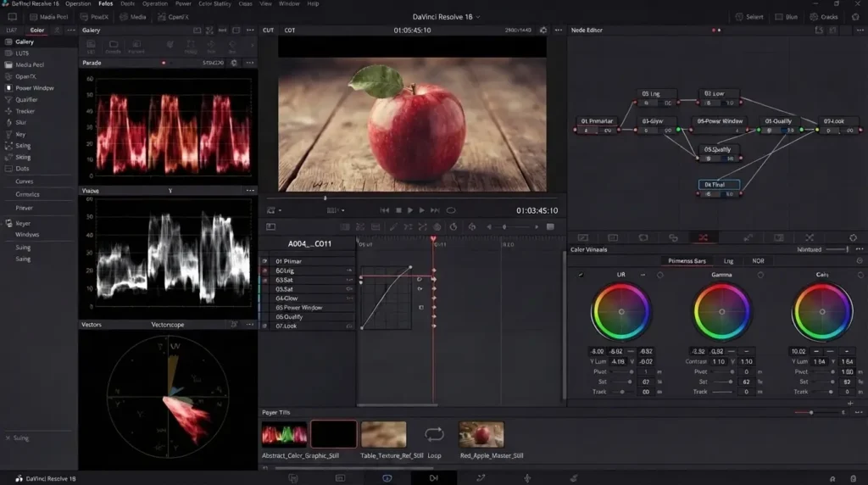Open the viewer three-dot options menu
The image size is (868, 485).
point(558,30)
